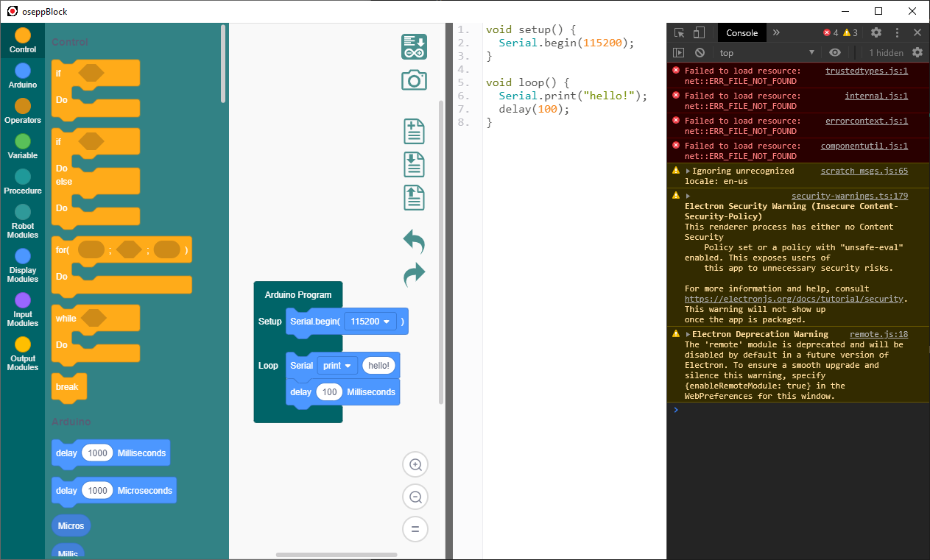Open the componentutil.js:1 source link
The height and width of the screenshot is (560, 930).
click(864, 146)
